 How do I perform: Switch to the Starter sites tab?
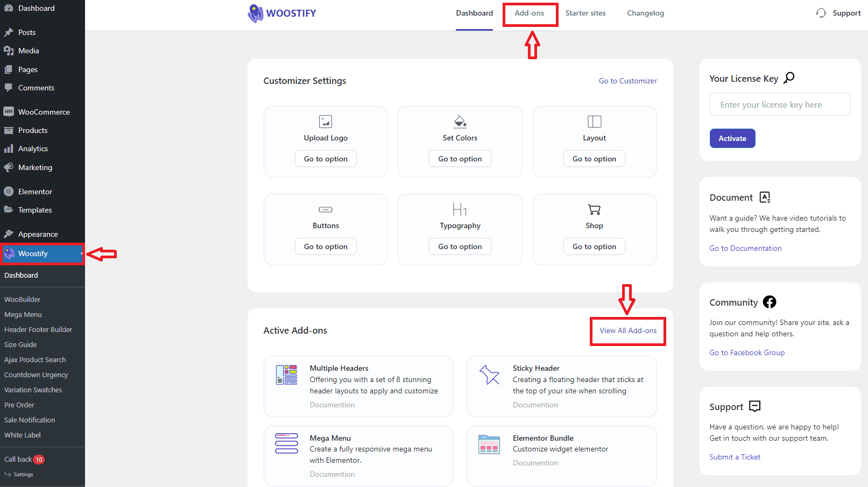click(585, 12)
